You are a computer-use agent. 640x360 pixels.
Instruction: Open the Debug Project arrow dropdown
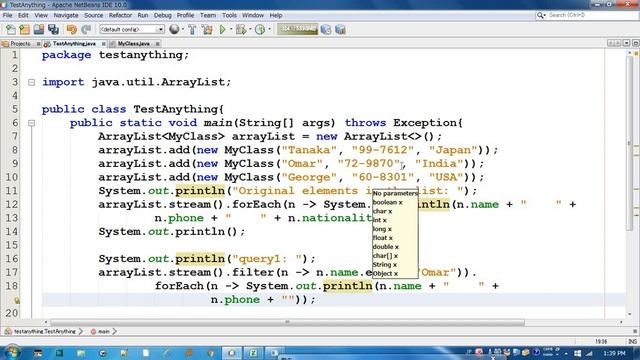[x=250, y=29]
